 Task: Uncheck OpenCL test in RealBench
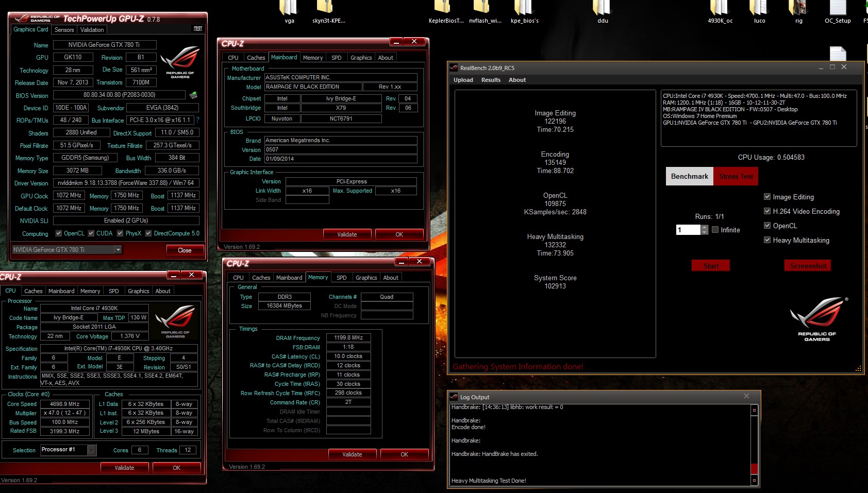click(767, 226)
